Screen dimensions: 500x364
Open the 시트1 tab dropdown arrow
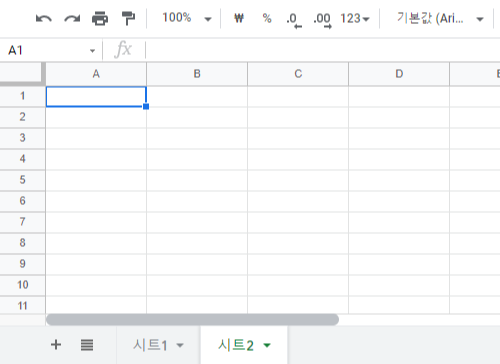coord(180,345)
